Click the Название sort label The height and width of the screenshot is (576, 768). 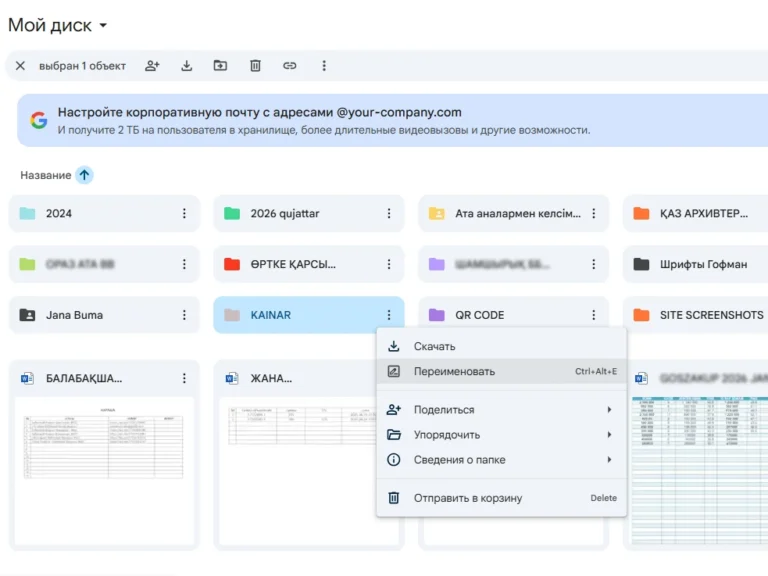point(46,175)
